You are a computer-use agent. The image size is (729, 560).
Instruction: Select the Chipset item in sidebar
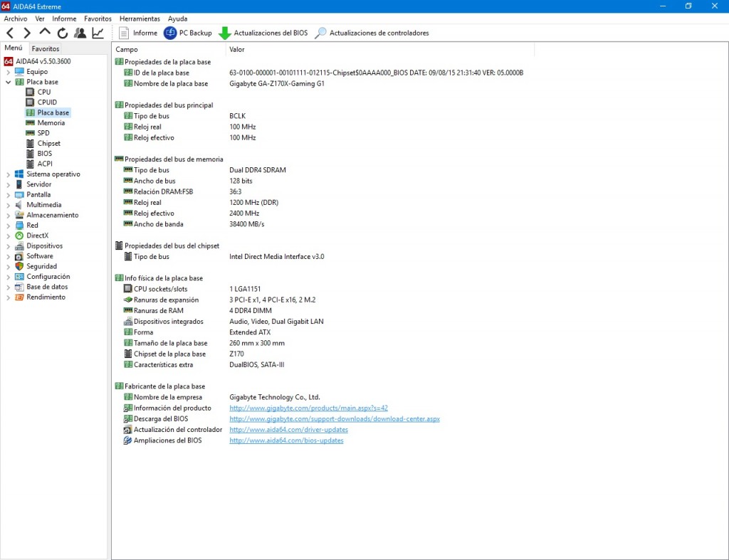click(x=48, y=144)
